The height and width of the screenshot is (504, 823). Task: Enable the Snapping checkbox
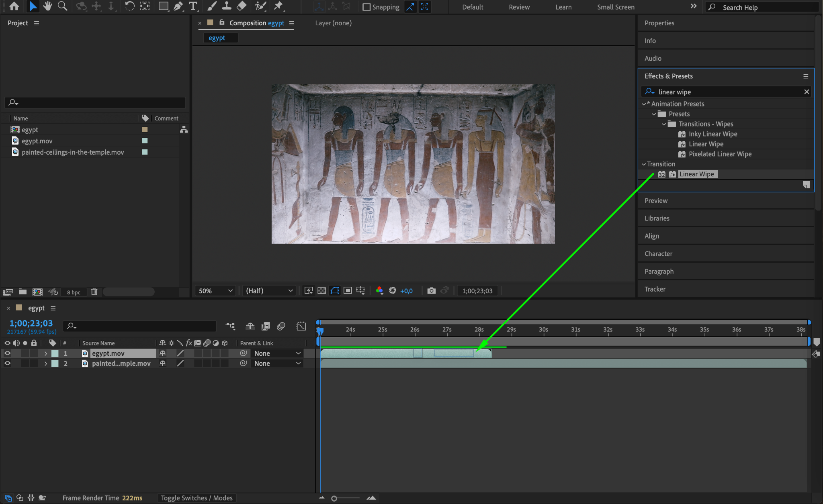click(366, 7)
